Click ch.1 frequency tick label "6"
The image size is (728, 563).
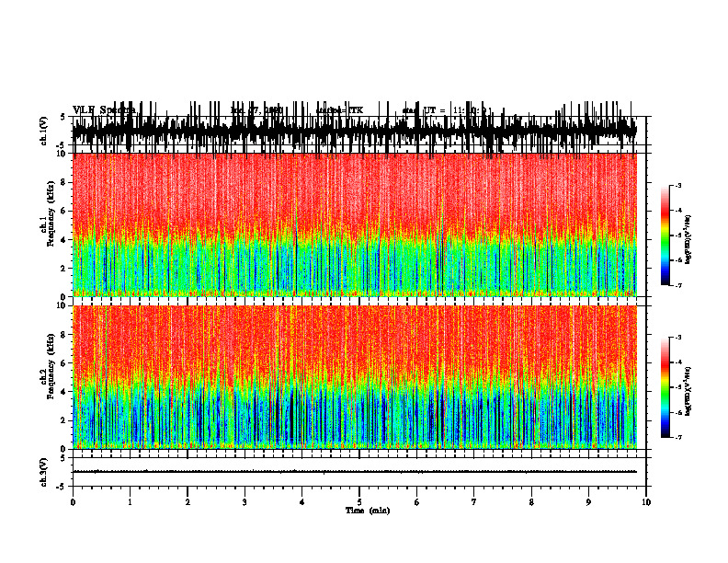[64, 211]
